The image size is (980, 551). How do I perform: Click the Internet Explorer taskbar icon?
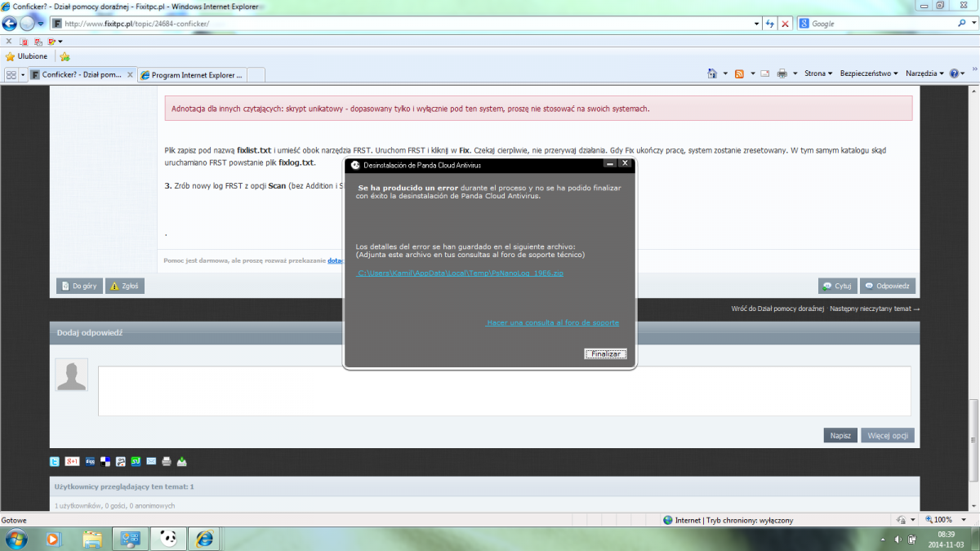point(205,539)
